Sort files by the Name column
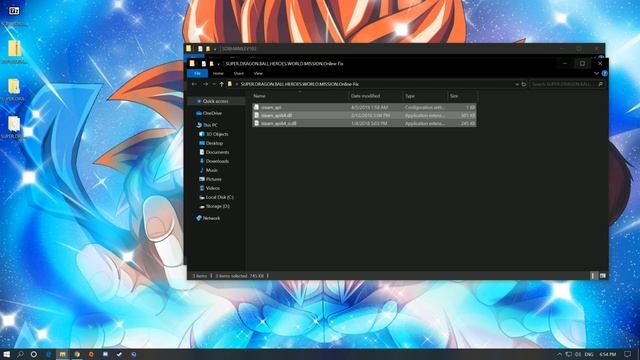 coord(259,96)
